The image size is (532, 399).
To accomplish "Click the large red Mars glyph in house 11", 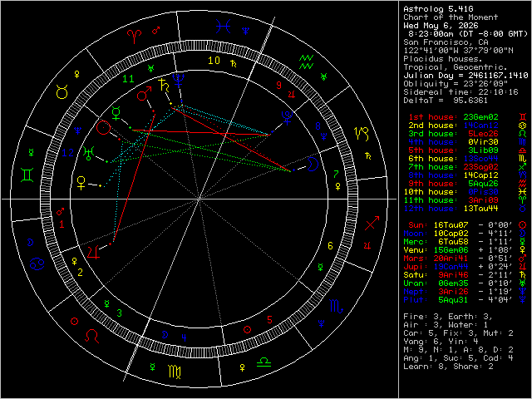I will [144, 93].
